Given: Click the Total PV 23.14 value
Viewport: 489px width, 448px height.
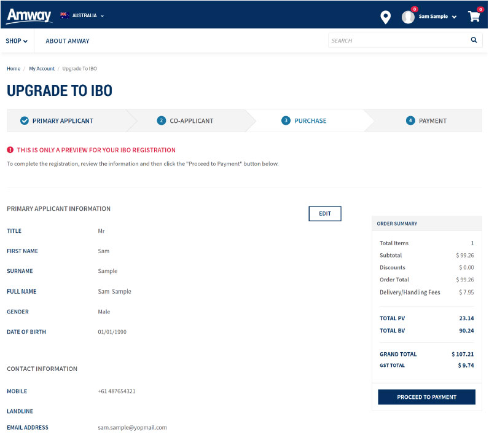Looking at the screenshot, I should coord(466,318).
